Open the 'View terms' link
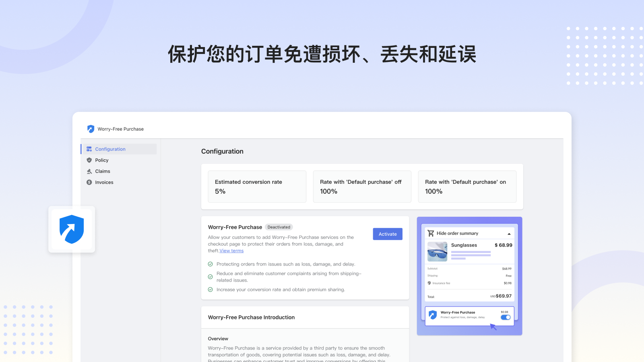 (231, 251)
